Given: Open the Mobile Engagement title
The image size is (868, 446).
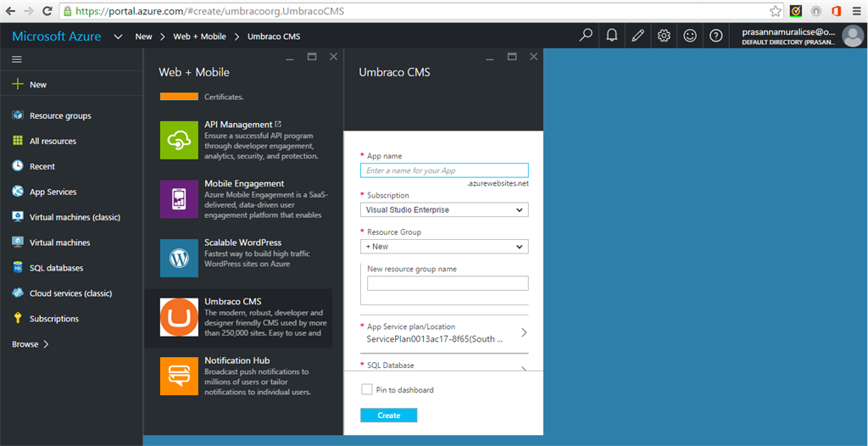Looking at the screenshot, I should 244,183.
